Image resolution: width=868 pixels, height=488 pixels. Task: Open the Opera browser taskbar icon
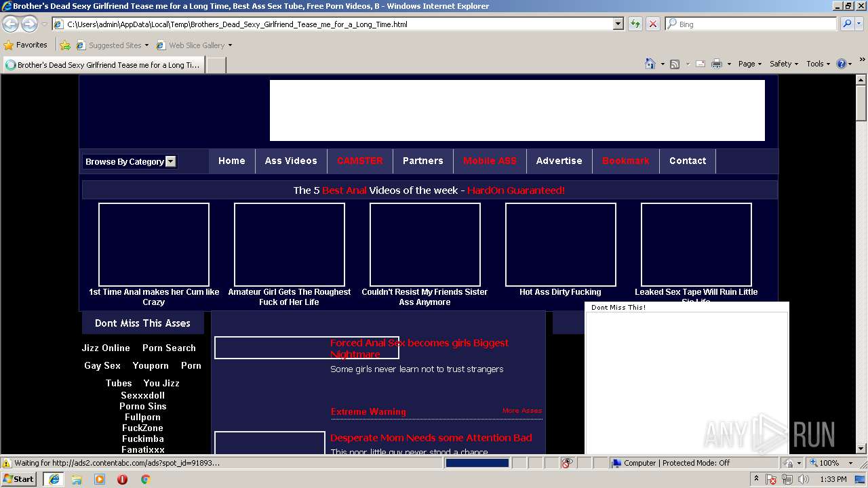coord(123,479)
